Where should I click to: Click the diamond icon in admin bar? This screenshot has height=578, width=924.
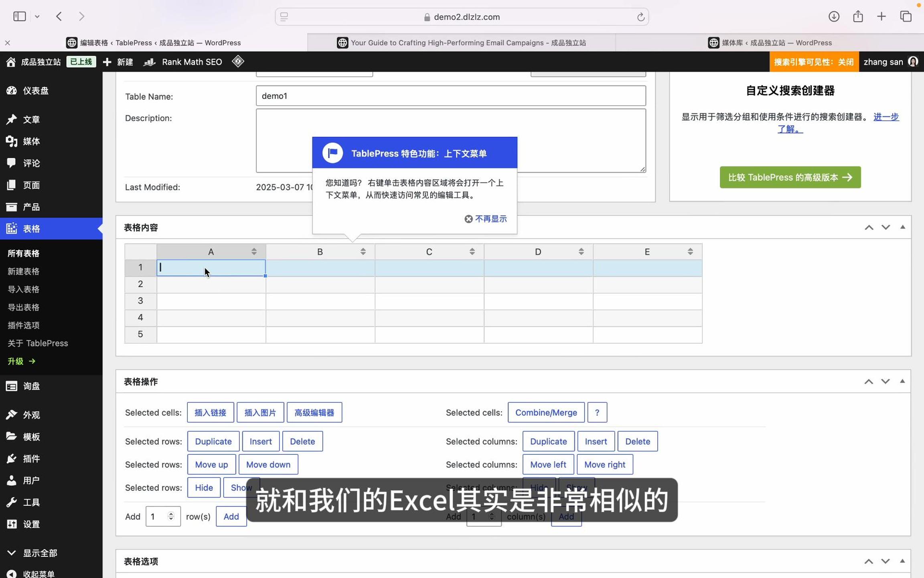[x=238, y=61]
